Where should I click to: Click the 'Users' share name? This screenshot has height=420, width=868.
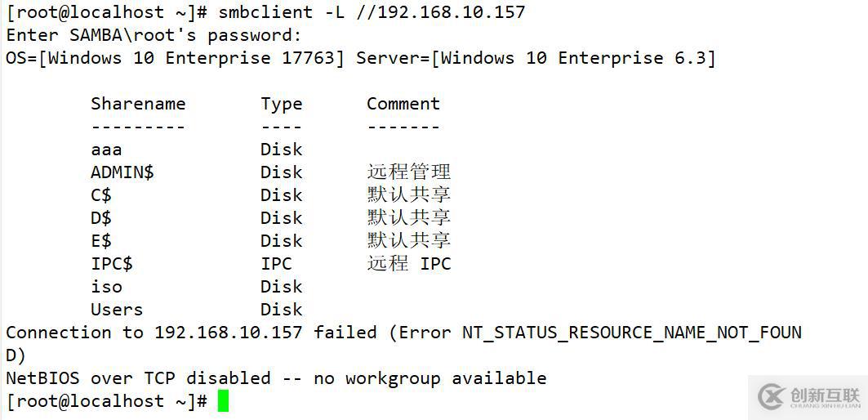pos(117,310)
